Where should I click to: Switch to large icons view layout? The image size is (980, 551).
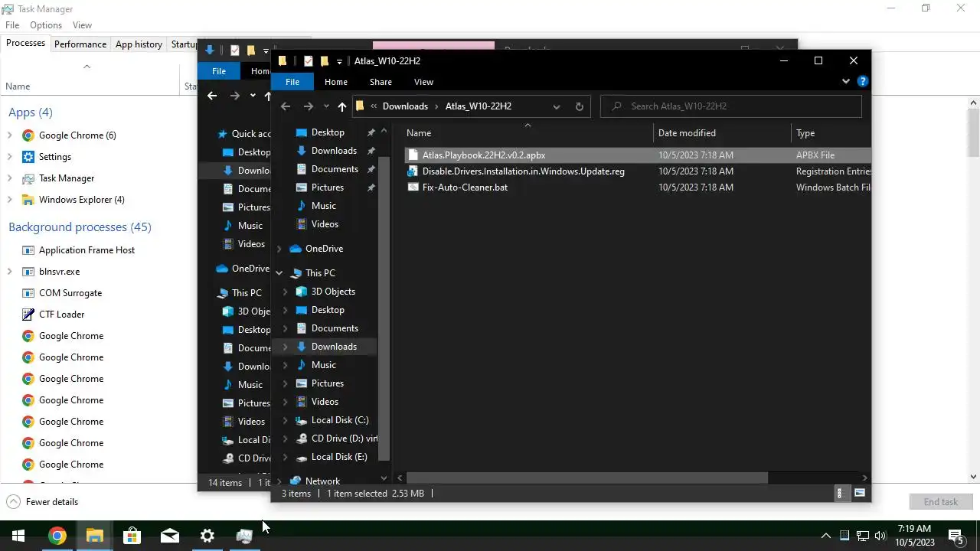tap(860, 494)
